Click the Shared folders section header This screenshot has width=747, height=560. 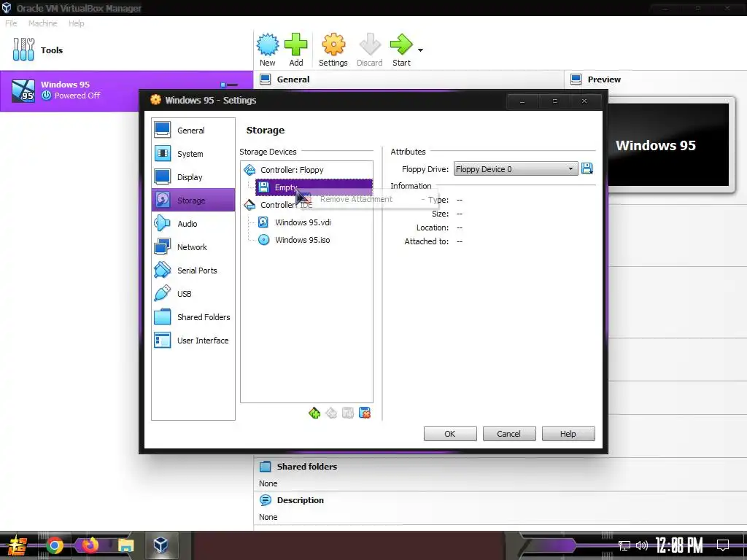coord(307,467)
